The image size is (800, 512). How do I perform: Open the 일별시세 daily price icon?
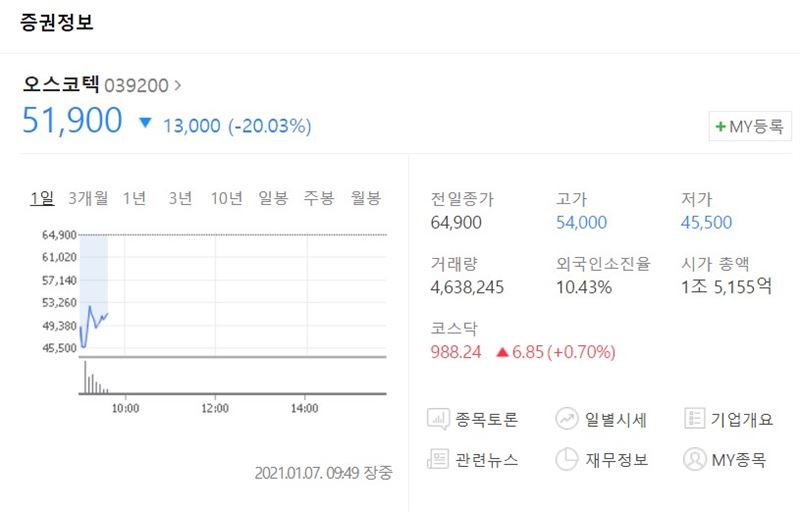point(566,419)
